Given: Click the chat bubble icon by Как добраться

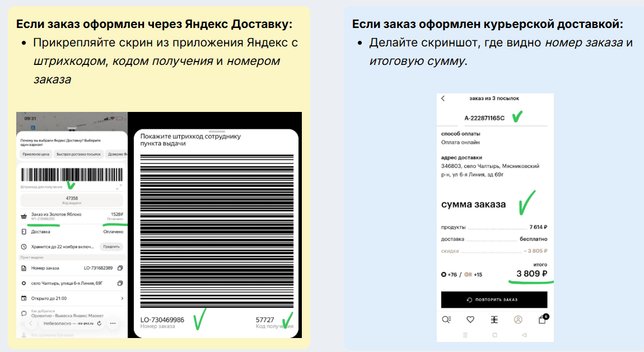Looking at the screenshot, I should tap(24, 313).
